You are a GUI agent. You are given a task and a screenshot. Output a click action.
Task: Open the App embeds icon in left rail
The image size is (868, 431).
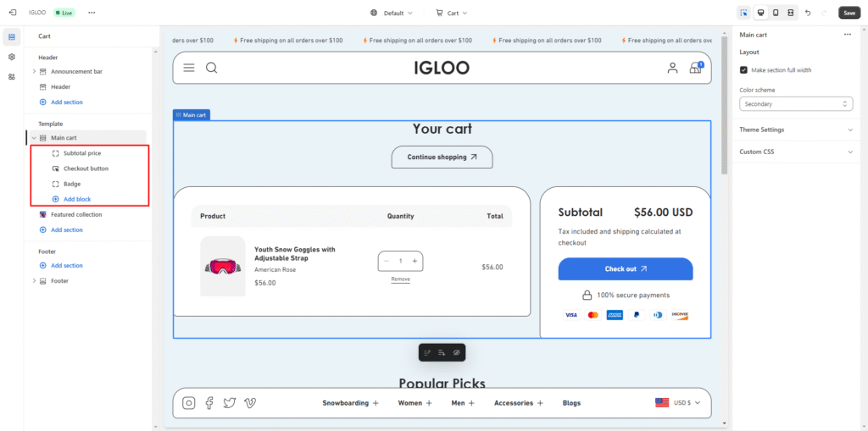(x=12, y=76)
